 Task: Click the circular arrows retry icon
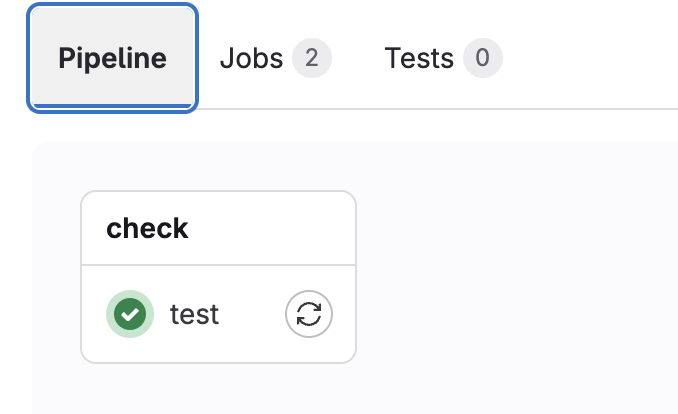coord(309,314)
